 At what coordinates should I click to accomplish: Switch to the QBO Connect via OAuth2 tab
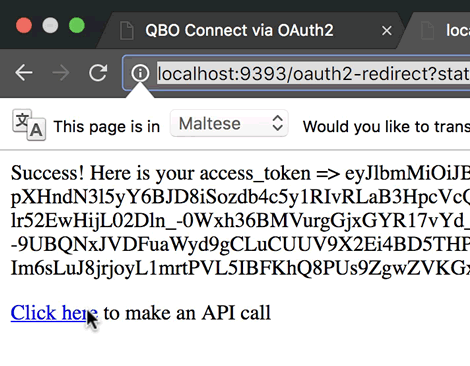(x=239, y=30)
